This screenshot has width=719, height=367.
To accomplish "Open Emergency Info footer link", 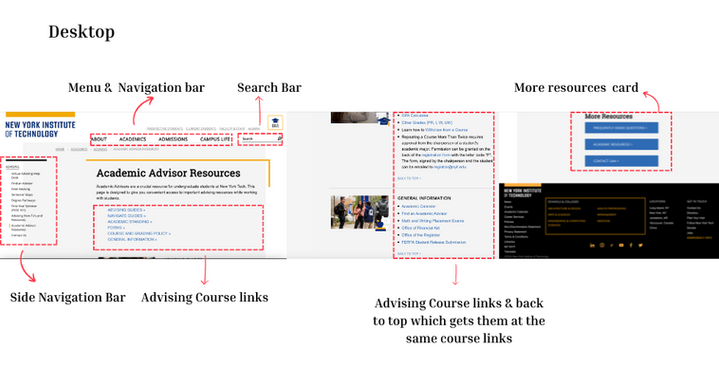I will (x=699, y=238).
